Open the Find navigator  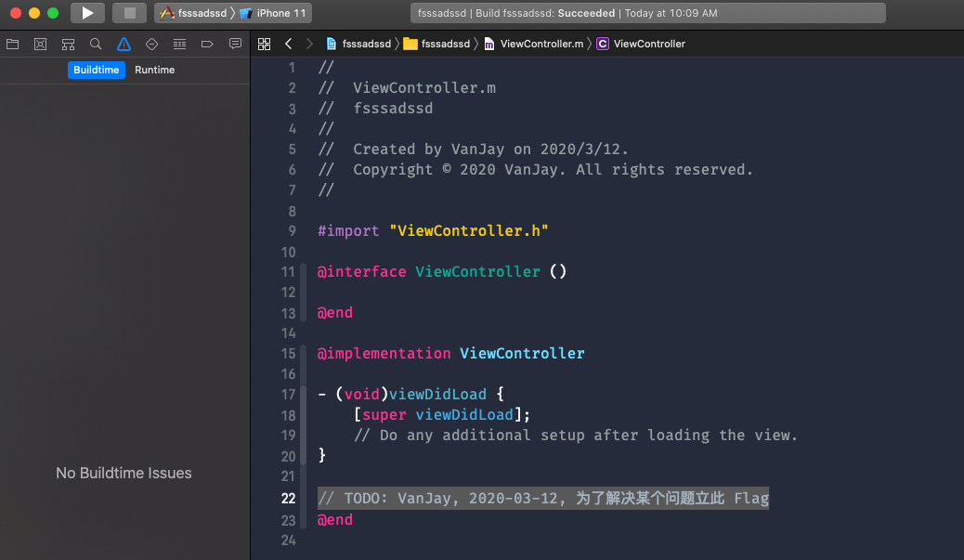tap(96, 44)
